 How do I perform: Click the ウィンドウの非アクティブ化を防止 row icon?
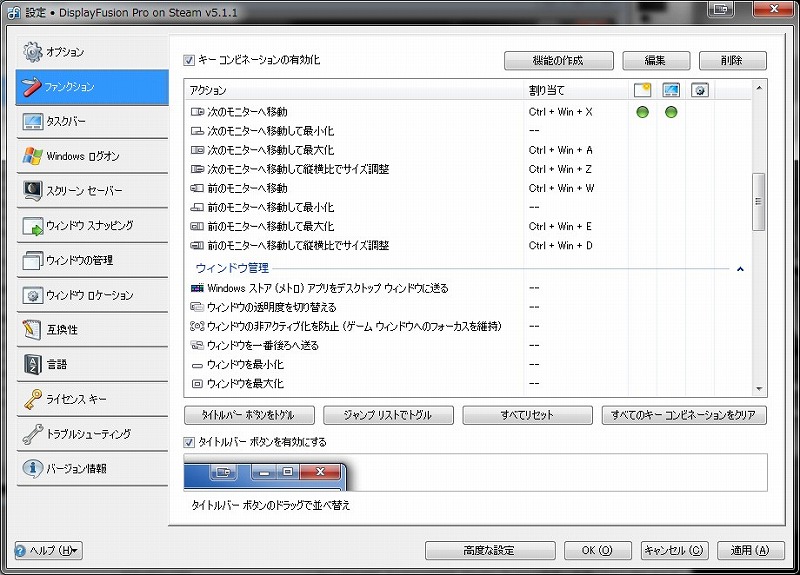point(197,326)
